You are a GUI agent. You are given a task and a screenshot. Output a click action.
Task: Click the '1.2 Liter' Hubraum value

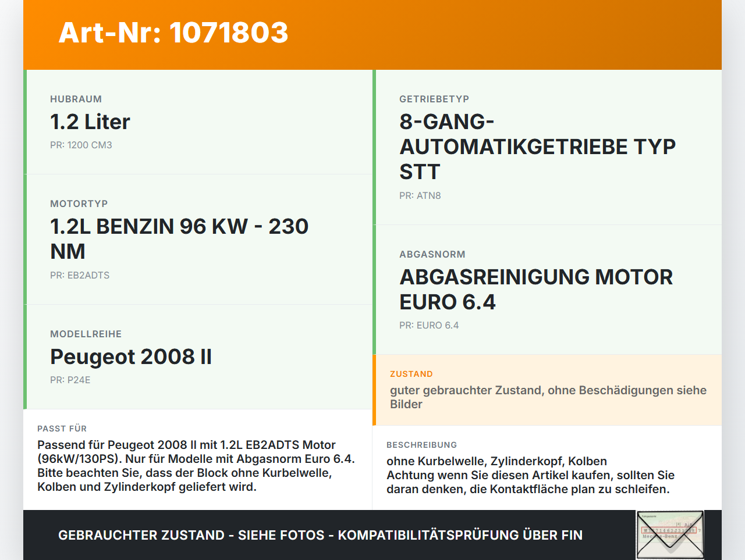click(90, 122)
